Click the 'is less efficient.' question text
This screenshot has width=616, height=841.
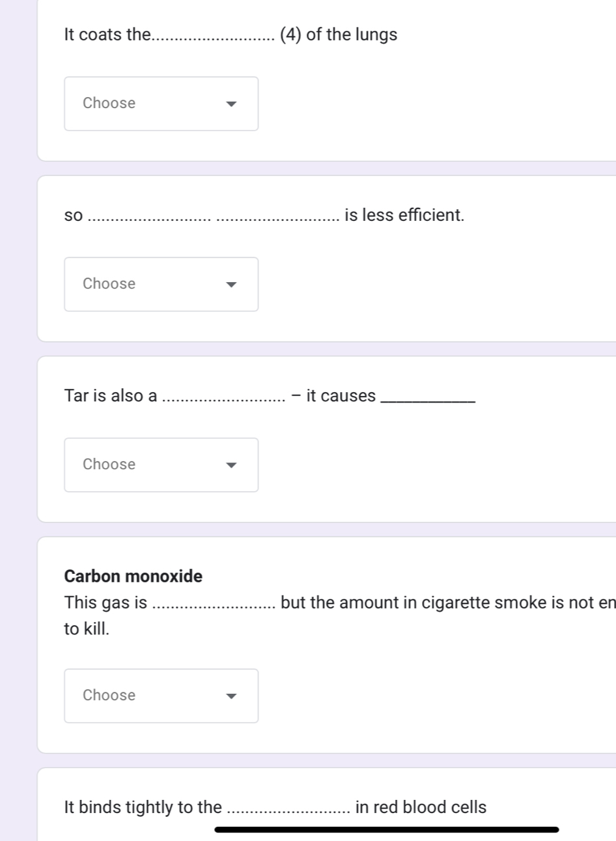coord(404,215)
